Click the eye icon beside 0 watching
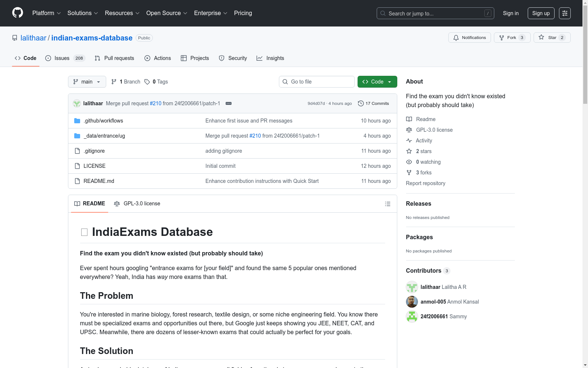 pyautogui.click(x=409, y=162)
